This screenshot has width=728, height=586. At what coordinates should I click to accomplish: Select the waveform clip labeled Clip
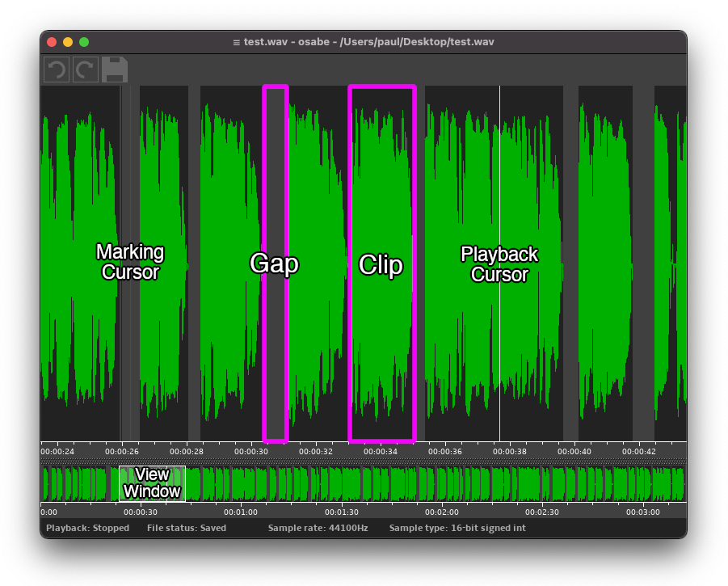coord(381,339)
